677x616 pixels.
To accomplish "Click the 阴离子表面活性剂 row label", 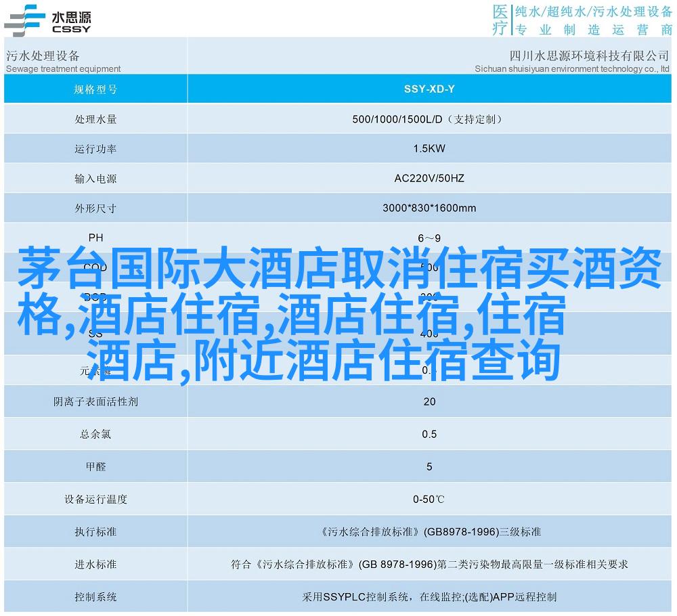I will [95, 402].
